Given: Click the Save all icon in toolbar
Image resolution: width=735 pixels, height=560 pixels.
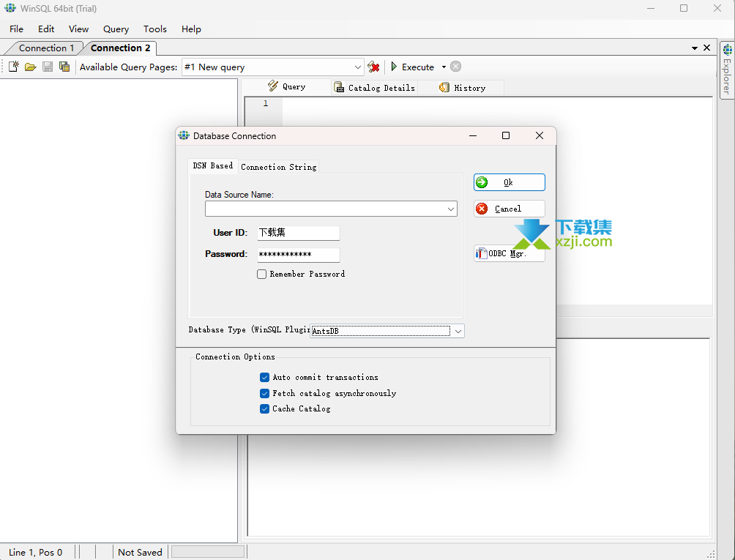Looking at the screenshot, I should [64, 67].
